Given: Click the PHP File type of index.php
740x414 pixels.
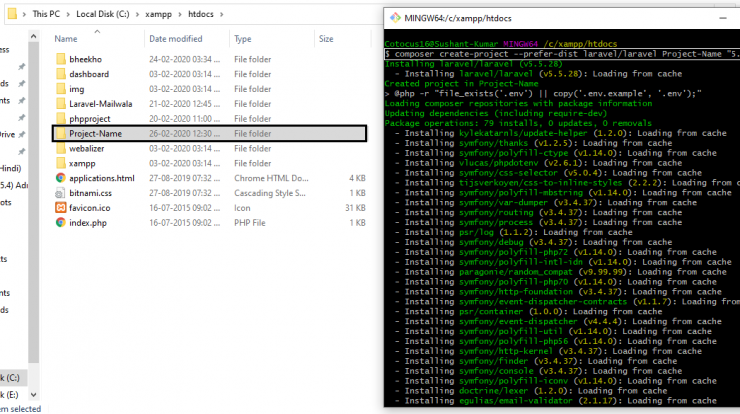Looking at the screenshot, I should pos(250,223).
